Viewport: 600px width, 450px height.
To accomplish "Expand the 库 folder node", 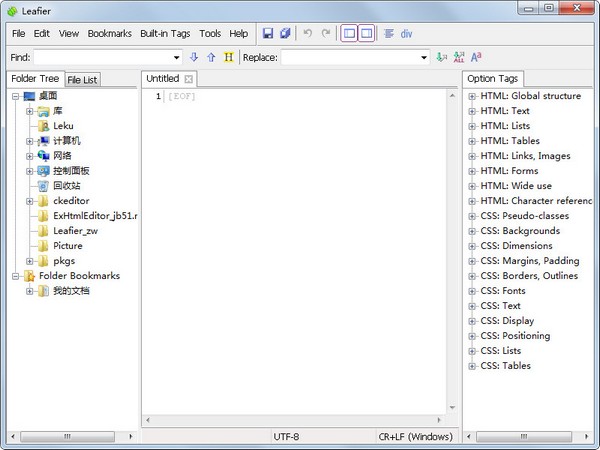I will [x=29, y=111].
